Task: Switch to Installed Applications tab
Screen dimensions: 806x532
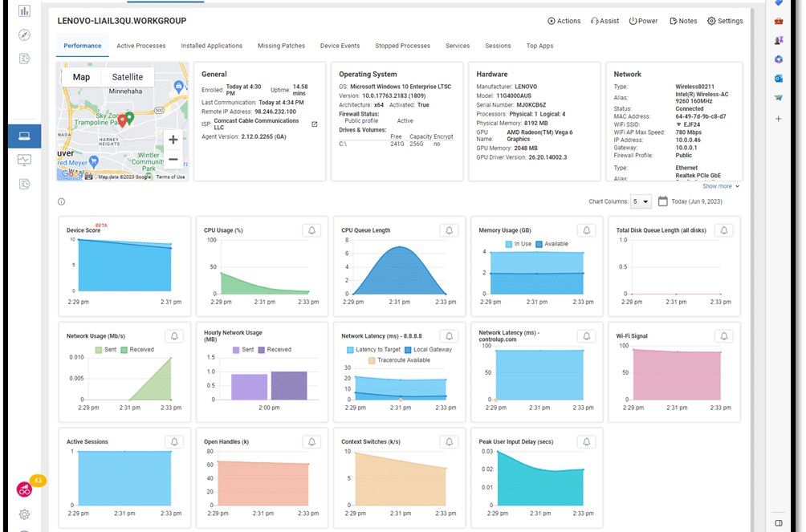Action: tap(211, 46)
